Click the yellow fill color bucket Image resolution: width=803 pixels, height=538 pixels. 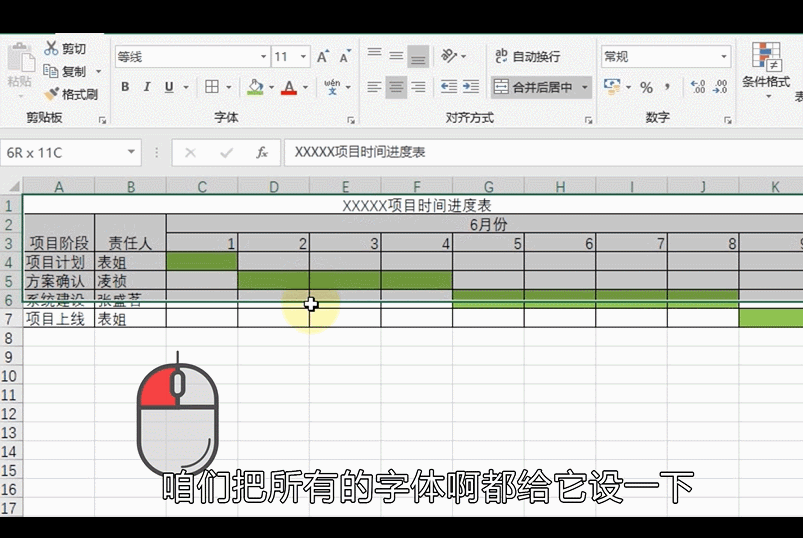point(255,87)
